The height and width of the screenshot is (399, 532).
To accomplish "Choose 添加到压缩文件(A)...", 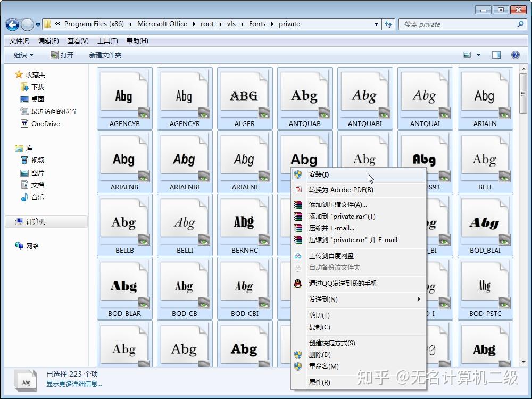I will (359, 205).
